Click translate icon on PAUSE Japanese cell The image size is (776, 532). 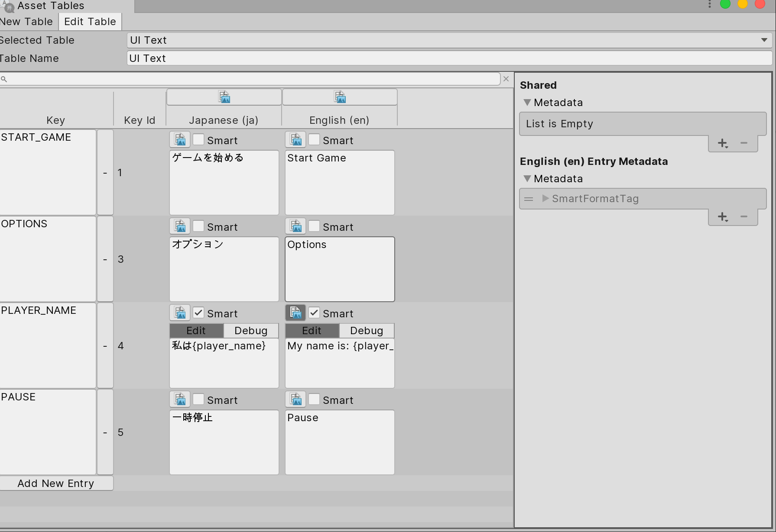pos(180,399)
